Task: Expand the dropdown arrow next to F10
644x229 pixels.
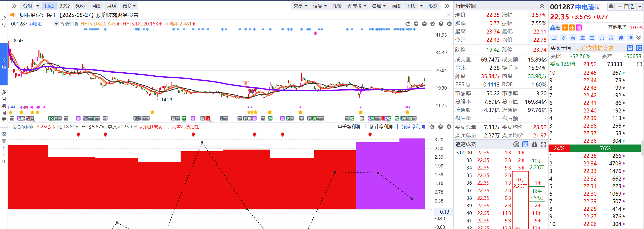Action: pyautogui.click(x=421, y=6)
